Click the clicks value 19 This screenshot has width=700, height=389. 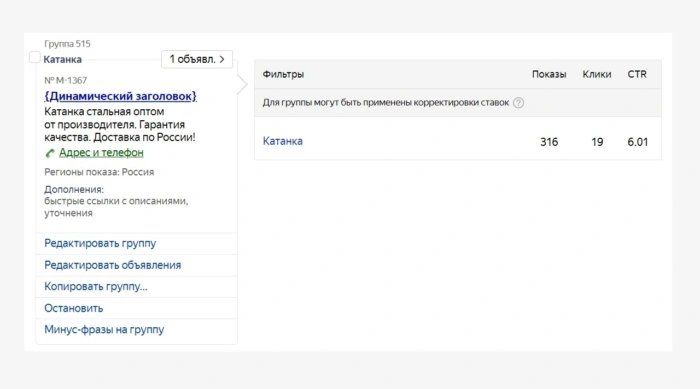(597, 142)
